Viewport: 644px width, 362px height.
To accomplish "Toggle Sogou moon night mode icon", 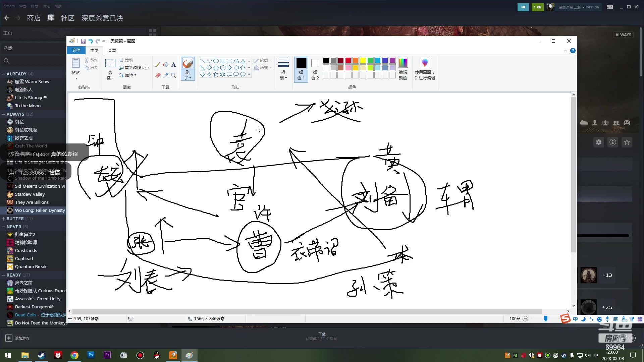I will pyautogui.click(x=583, y=319).
